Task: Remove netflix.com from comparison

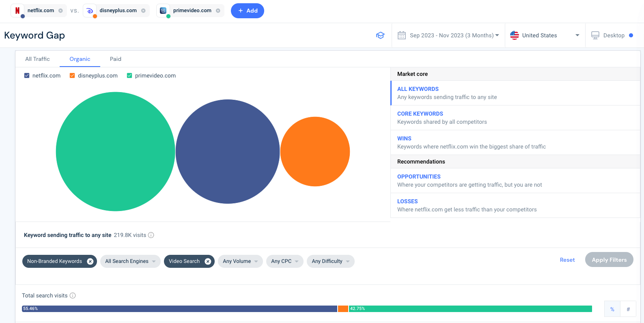Action: pyautogui.click(x=60, y=11)
